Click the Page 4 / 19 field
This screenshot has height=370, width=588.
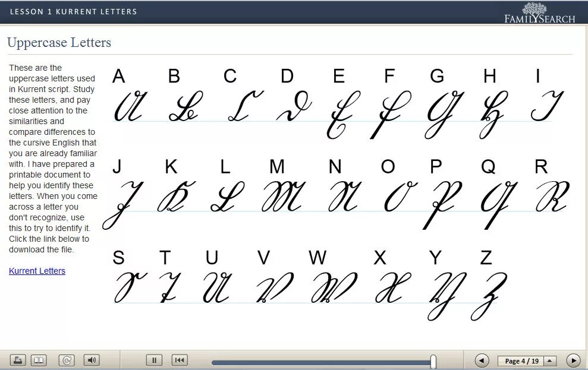[521, 361]
